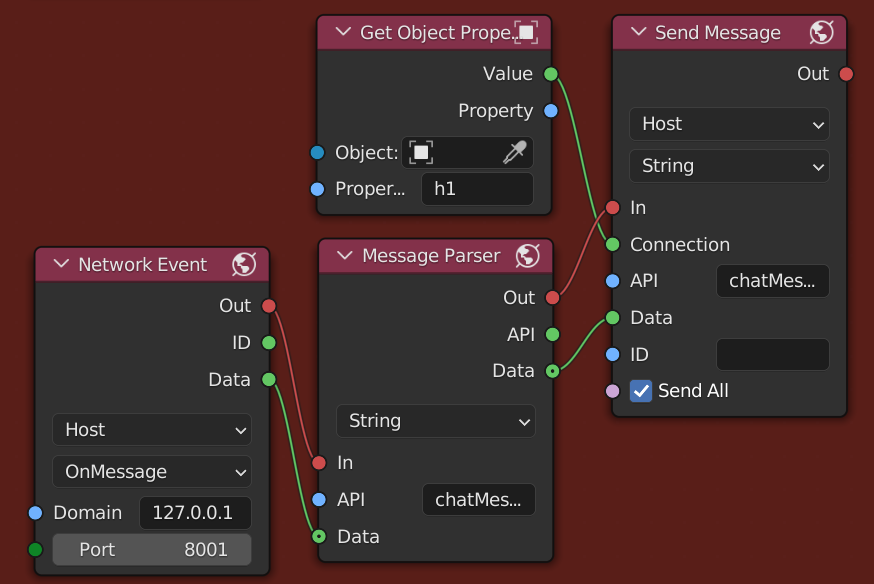This screenshot has height=584, width=874.
Task: Open the Host dropdown on Network Event
Action: (x=151, y=429)
